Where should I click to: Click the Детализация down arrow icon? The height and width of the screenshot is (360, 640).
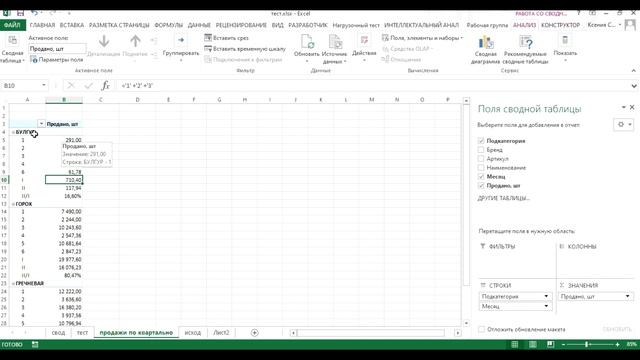tap(104, 41)
